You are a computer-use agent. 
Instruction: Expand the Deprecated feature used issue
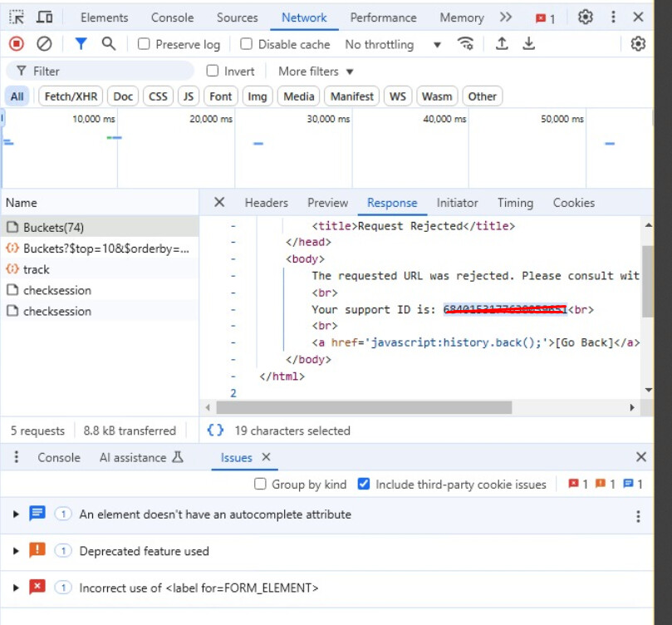(16, 551)
